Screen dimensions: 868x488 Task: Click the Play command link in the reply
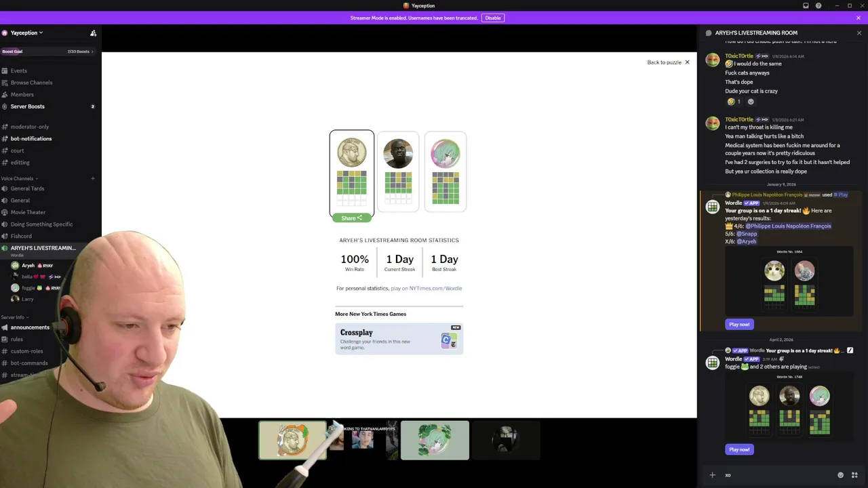(841, 195)
